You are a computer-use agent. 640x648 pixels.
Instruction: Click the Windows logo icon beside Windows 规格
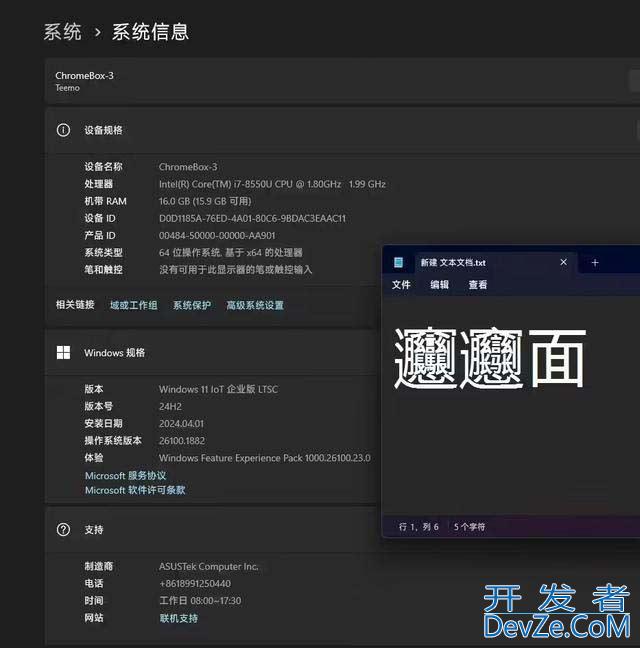point(63,353)
